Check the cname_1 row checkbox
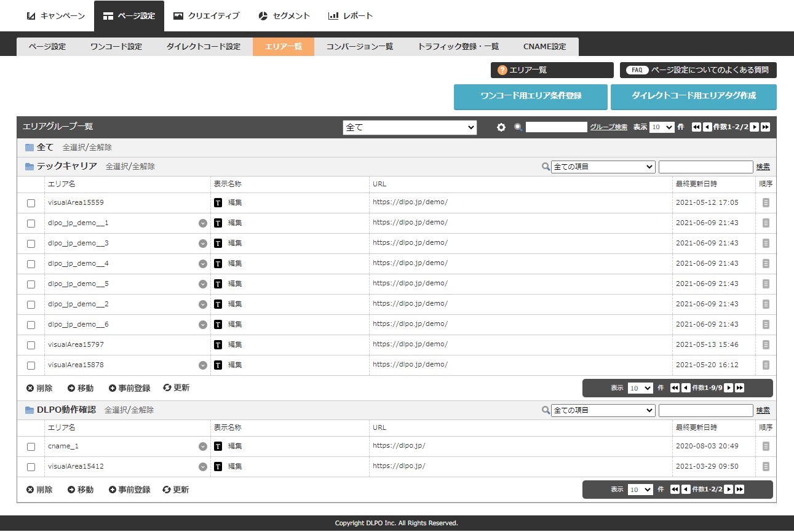Viewport: 794px width, 532px height. [31, 447]
